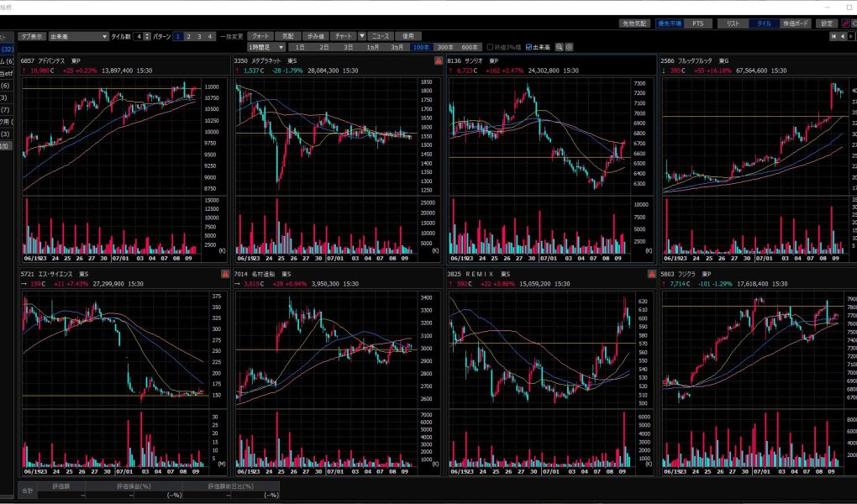Click red alert icon on REMIX tile
857x504 pixels.
point(653,274)
